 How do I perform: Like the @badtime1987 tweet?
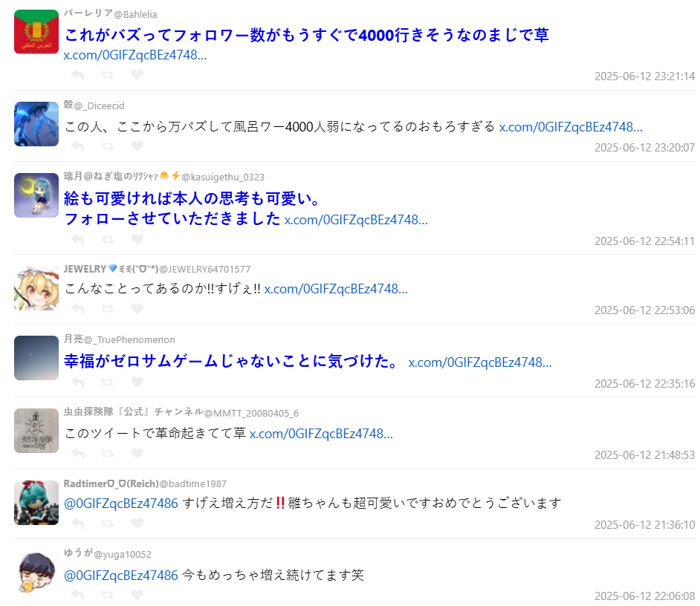(137, 523)
